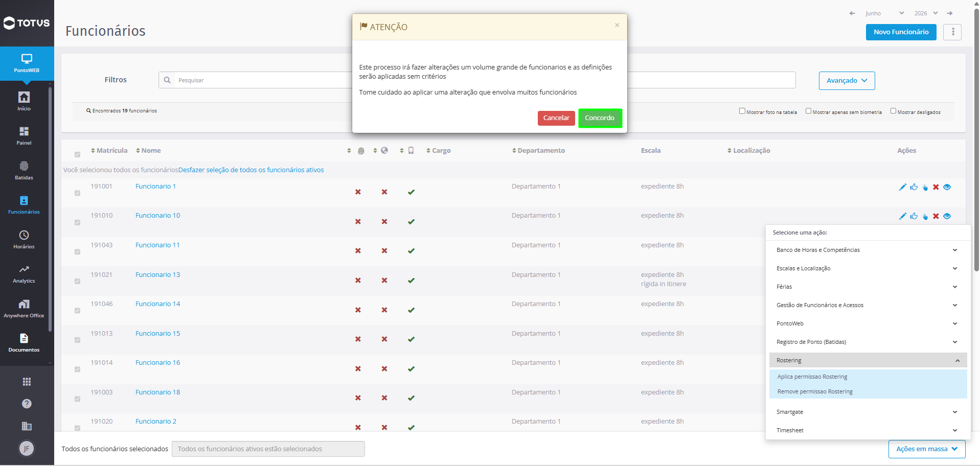Expand Banco de Horas e Competências

pyautogui.click(x=868, y=250)
